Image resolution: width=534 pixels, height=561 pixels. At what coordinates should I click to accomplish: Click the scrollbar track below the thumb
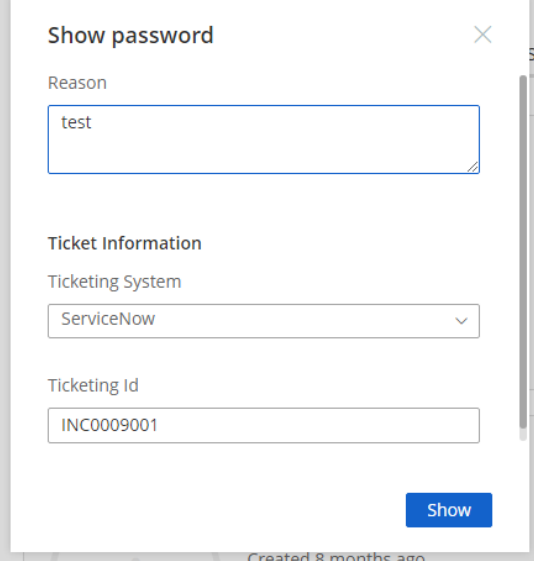523,434
